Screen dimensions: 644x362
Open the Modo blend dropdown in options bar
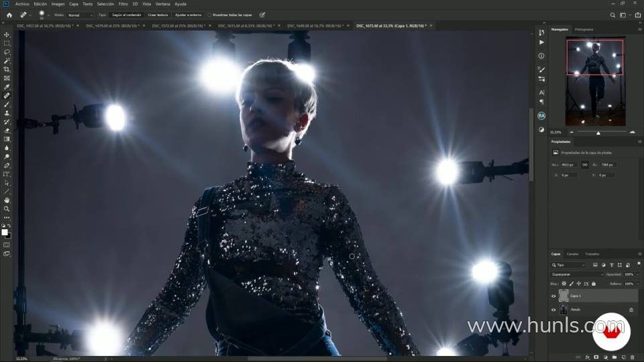80,15
